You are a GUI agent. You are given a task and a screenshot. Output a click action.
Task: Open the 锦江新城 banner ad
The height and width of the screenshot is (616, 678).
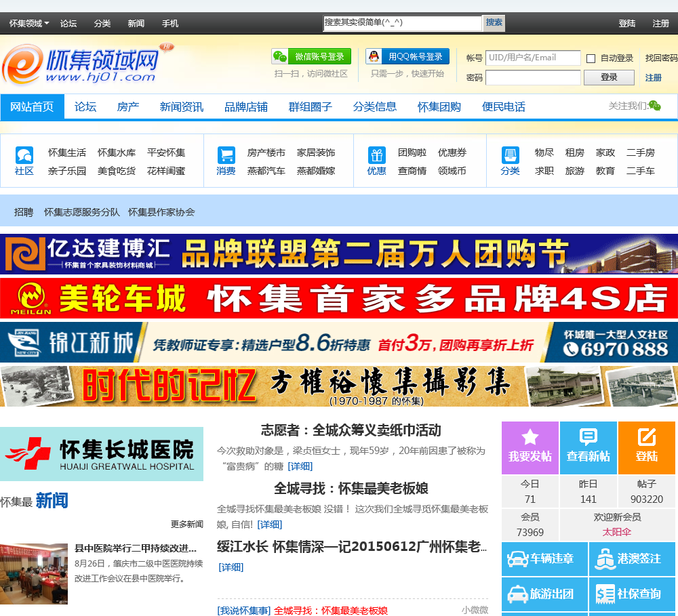339,342
